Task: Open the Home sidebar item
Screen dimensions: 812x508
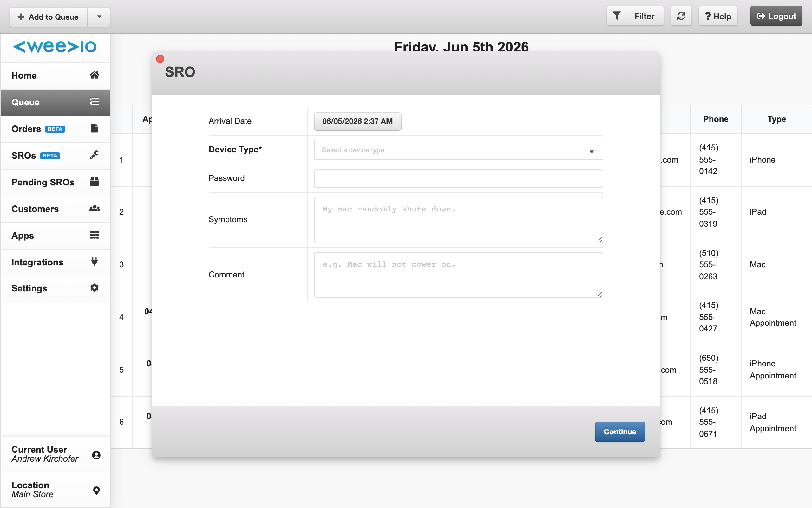Action: click(56, 76)
